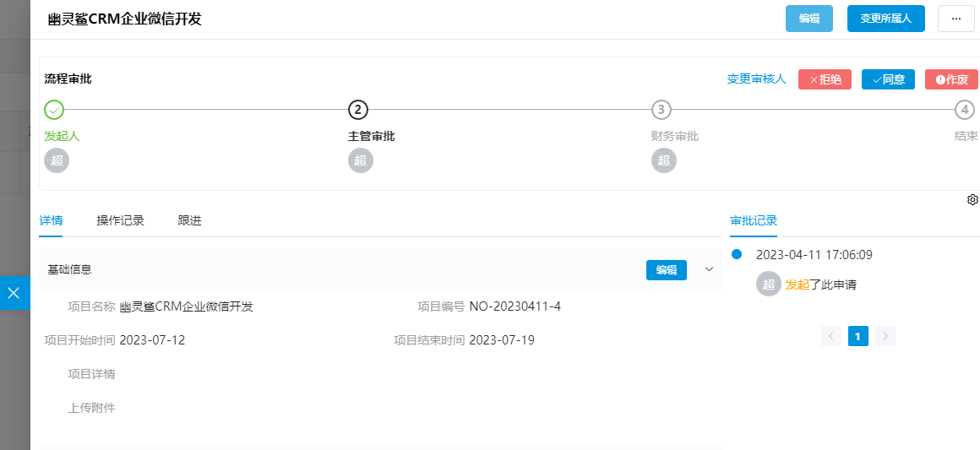Select step 3 circle for finance approval
980x450 pixels.
tap(661, 110)
